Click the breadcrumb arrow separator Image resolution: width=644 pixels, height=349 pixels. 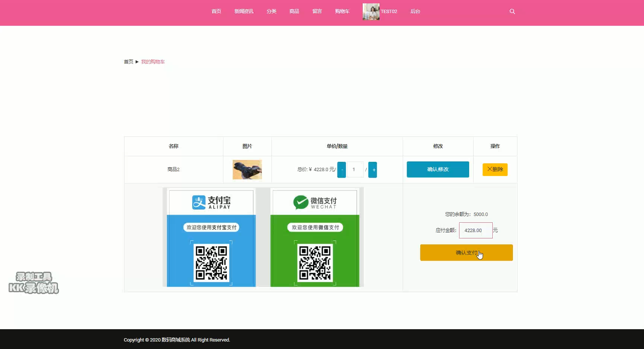137,62
